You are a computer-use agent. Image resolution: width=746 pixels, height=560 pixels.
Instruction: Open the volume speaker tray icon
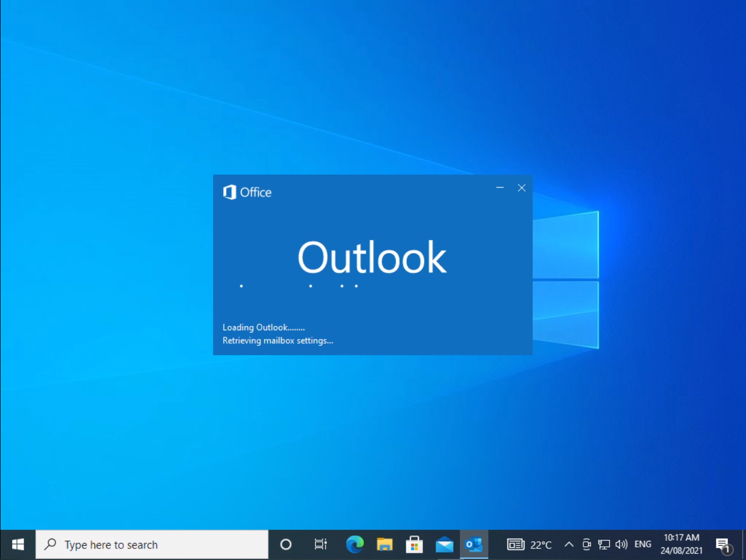tap(621, 545)
